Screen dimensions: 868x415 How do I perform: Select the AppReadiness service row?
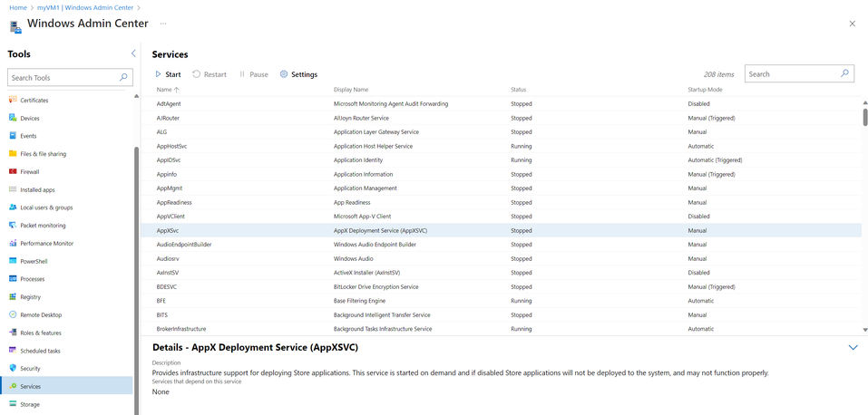pyautogui.click(x=501, y=203)
